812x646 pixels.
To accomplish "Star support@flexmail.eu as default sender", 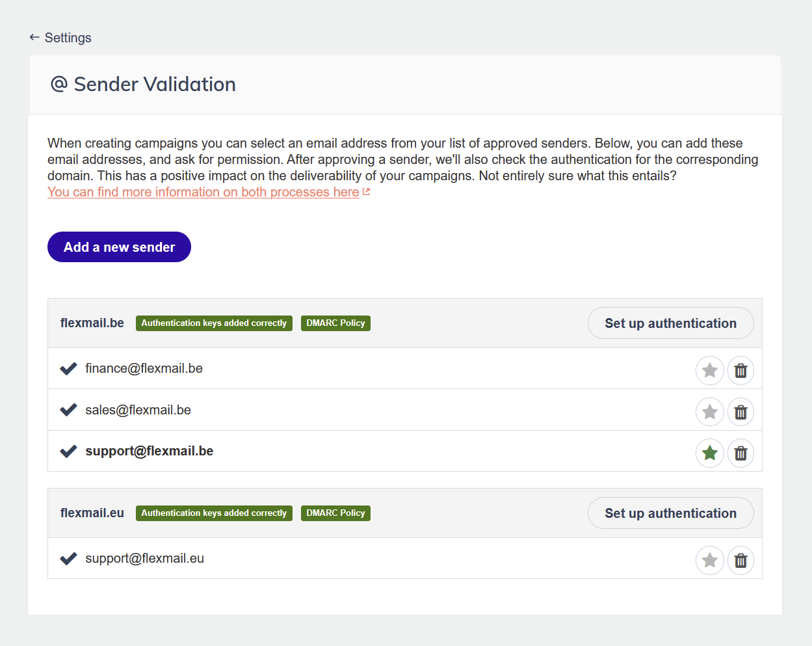I will [710, 560].
